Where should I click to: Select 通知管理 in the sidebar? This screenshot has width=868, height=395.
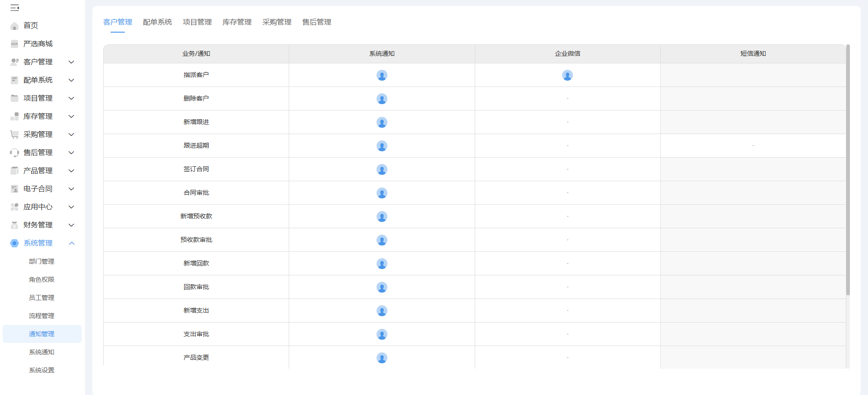42,334
